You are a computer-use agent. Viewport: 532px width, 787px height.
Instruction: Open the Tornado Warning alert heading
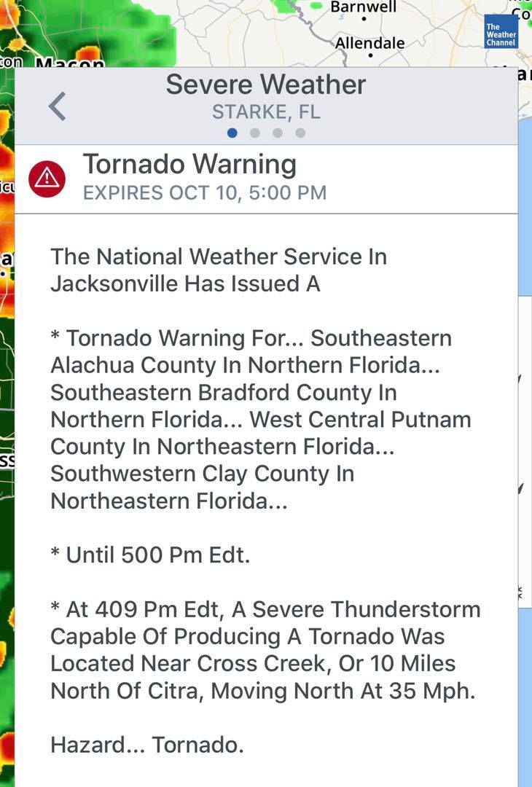(189, 165)
